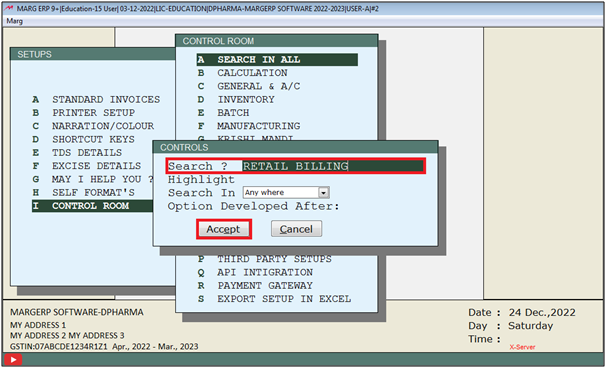Screen dimensions: 607x368
Task: Click the YouTube icon in bottom bar
Action: coord(13,360)
